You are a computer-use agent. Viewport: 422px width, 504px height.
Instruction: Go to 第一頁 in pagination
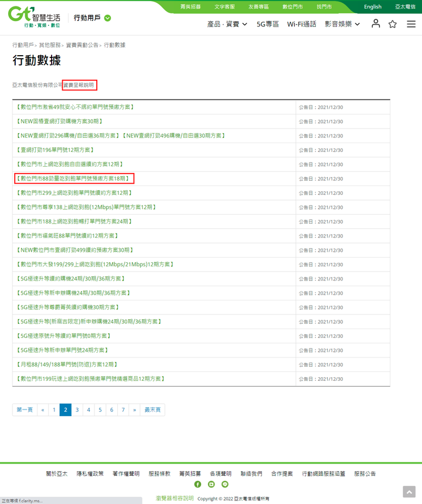click(x=25, y=410)
